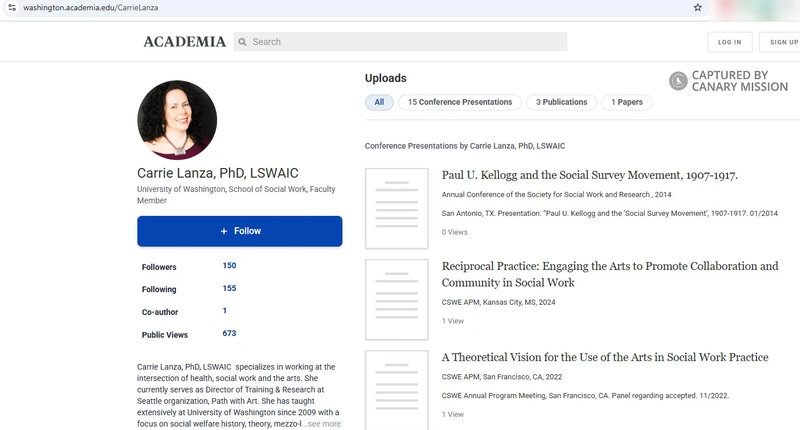Image resolution: width=800 pixels, height=430 pixels.
Task: Bookmark this page with the star icon
Action: (x=697, y=8)
